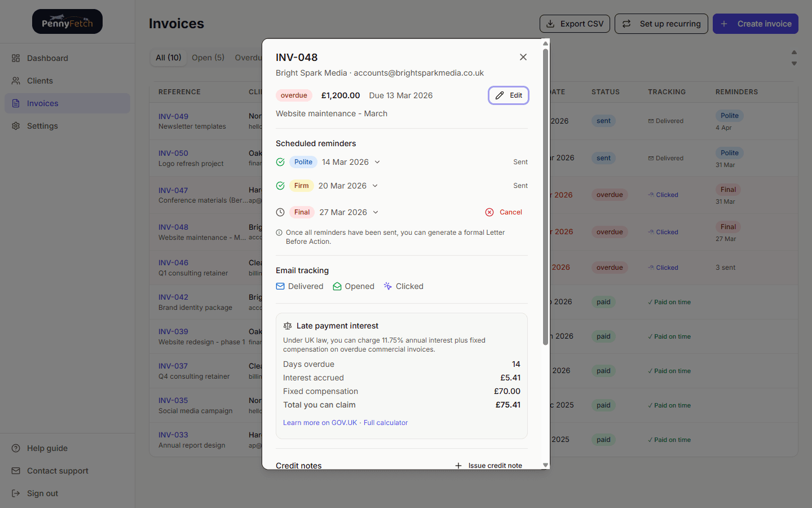
Task: Click the plus icon on Create invoice
Action: [x=723, y=24]
